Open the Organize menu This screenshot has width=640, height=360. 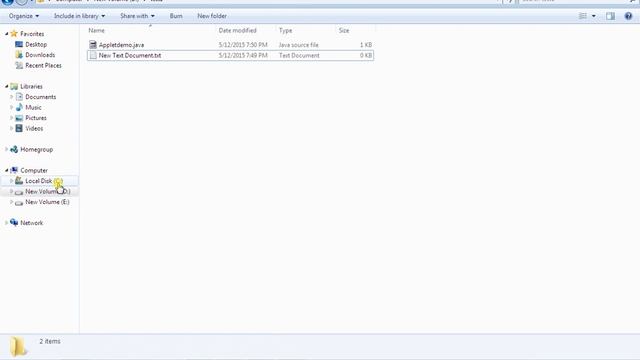click(24, 16)
